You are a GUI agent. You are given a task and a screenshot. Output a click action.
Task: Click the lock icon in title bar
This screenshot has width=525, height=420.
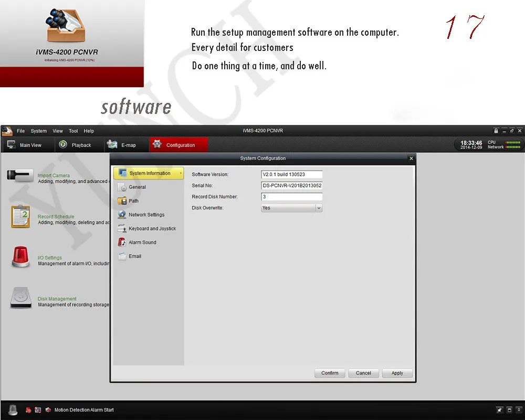click(496, 131)
